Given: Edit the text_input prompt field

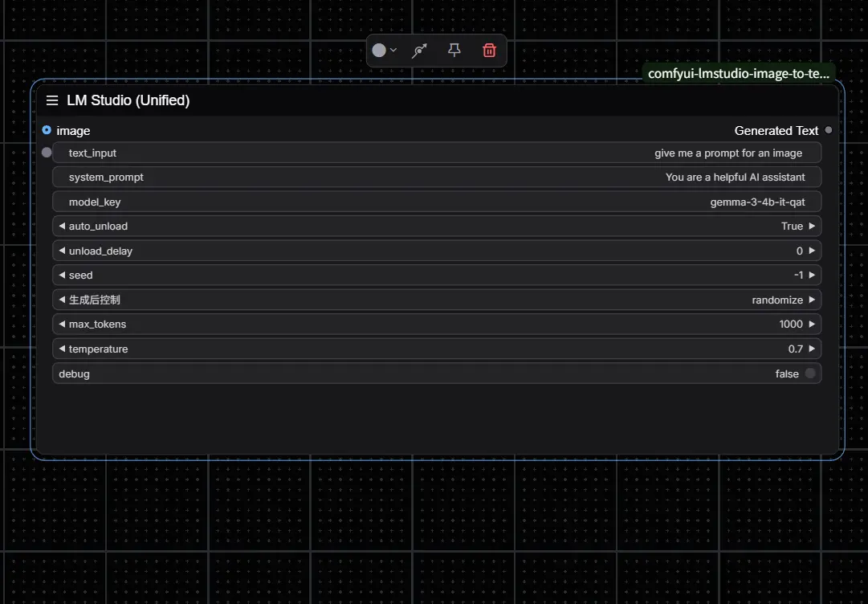Looking at the screenshot, I should click(x=437, y=153).
